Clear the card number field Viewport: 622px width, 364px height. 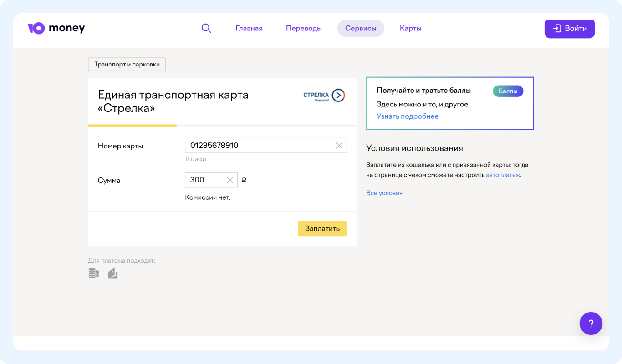[339, 146]
